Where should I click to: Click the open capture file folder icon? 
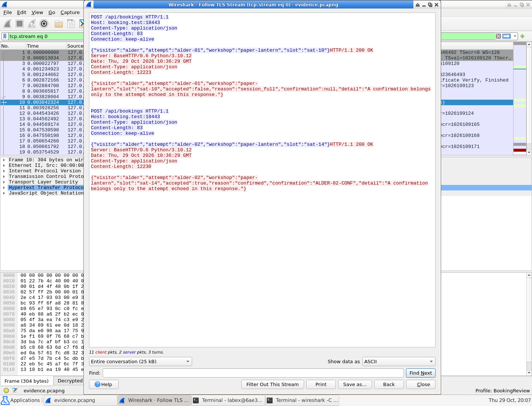(x=59, y=24)
